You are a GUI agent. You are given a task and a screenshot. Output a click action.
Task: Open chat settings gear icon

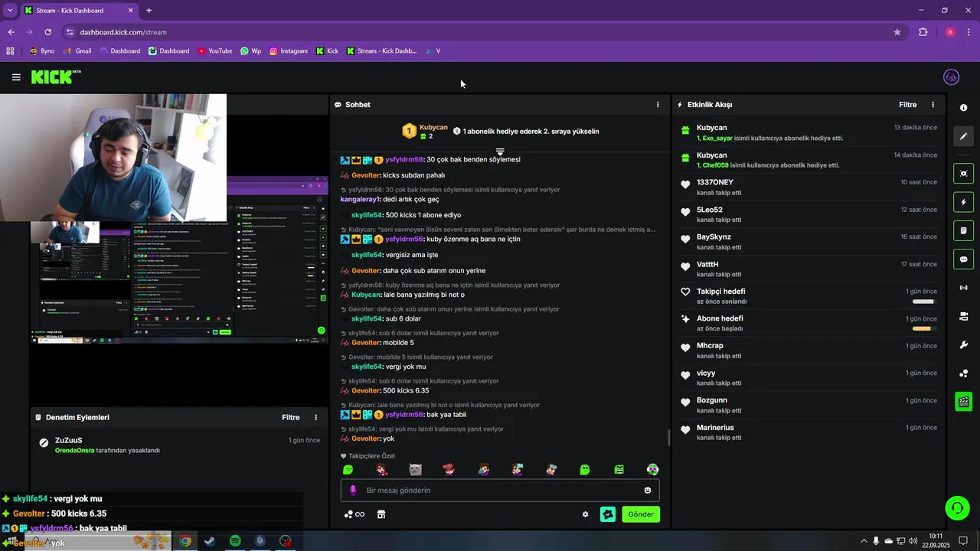click(586, 514)
